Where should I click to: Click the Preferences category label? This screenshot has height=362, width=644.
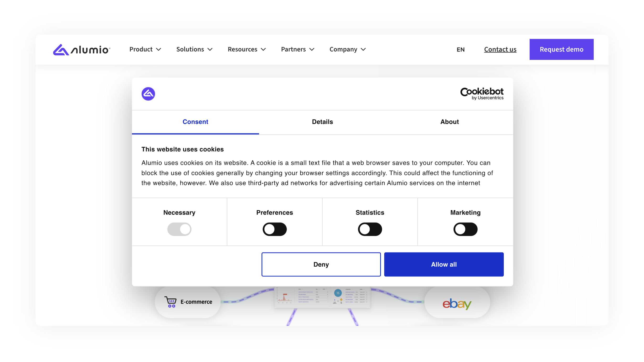[275, 212]
